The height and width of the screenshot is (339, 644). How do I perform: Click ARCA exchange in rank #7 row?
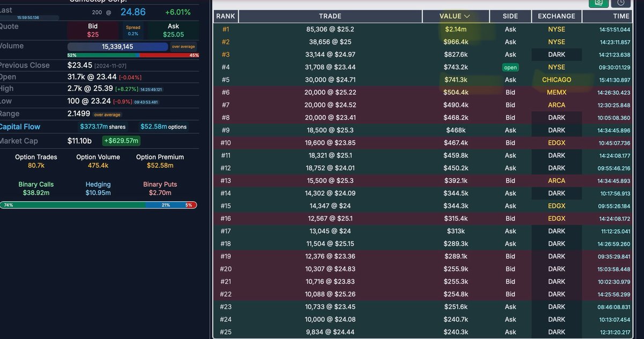pos(557,105)
